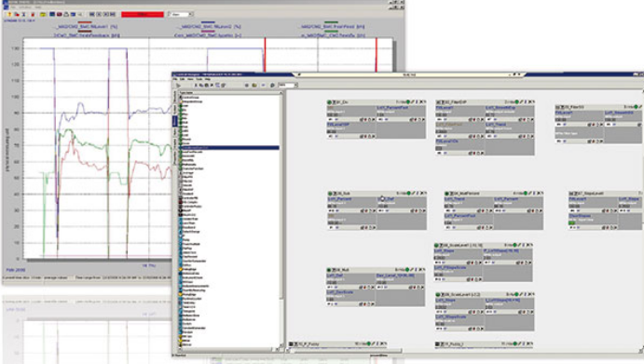Open the File menu in designer window

pyautogui.click(x=175, y=79)
